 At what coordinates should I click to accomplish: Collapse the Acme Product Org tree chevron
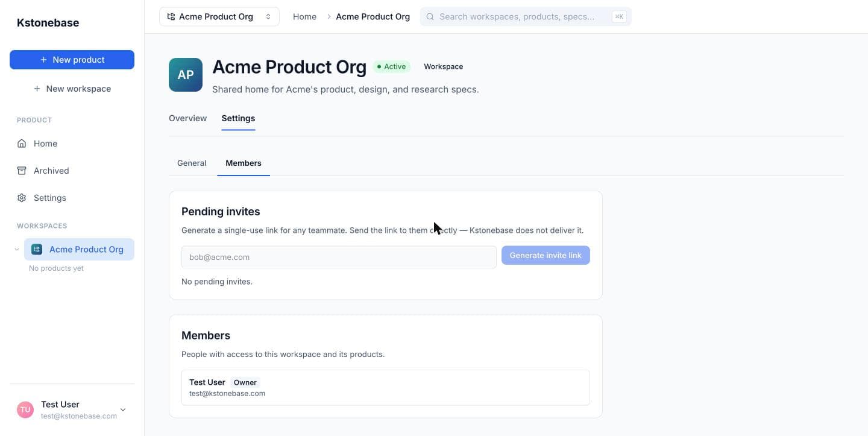pos(17,249)
